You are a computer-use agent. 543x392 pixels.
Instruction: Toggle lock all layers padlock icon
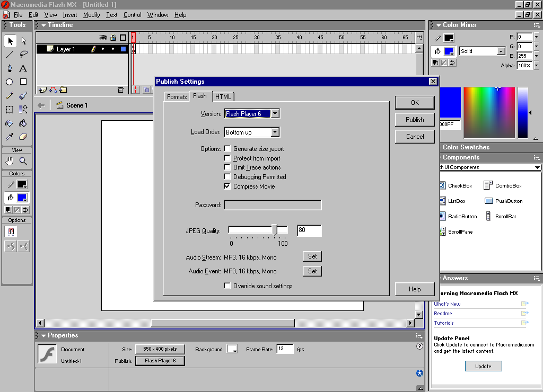point(113,38)
